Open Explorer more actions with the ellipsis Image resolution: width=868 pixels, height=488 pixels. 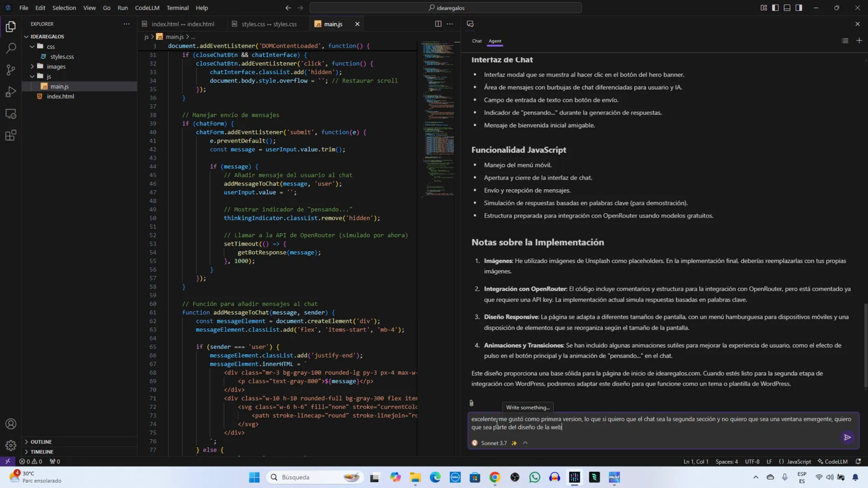point(125,24)
